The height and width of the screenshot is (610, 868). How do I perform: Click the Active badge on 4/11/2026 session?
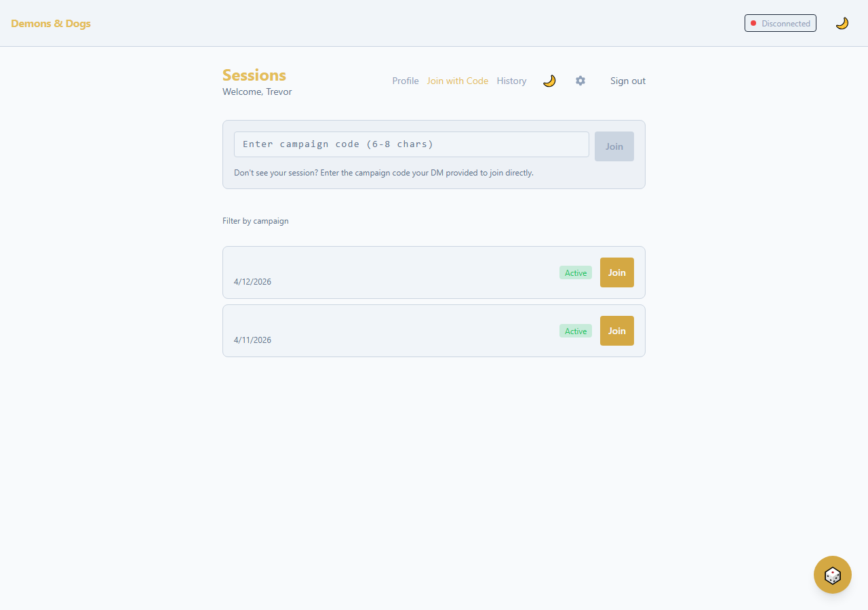[576, 331]
